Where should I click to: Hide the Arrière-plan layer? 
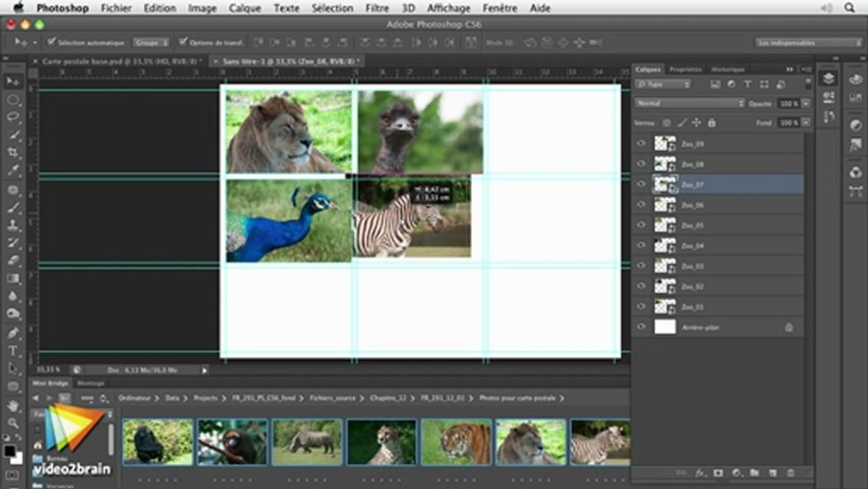click(x=641, y=327)
